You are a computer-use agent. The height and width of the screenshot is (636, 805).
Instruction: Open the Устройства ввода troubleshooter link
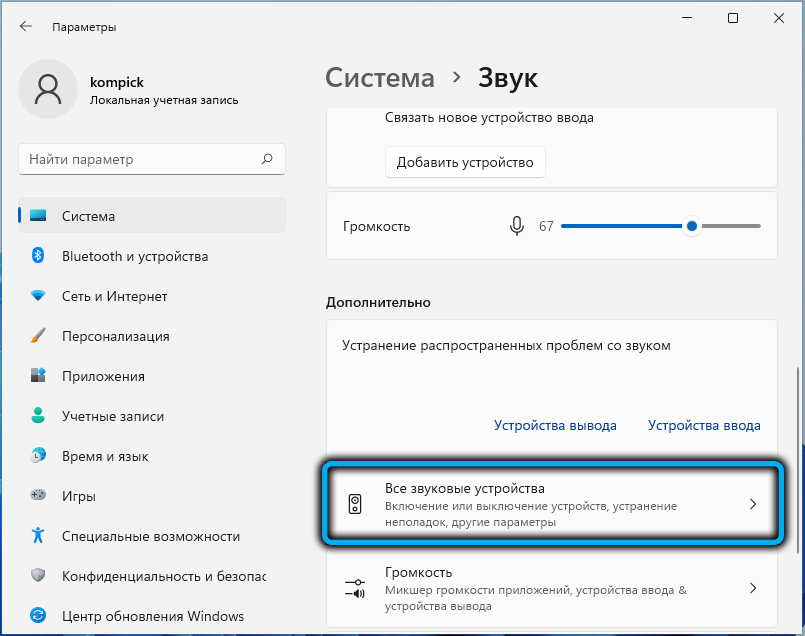tap(704, 425)
